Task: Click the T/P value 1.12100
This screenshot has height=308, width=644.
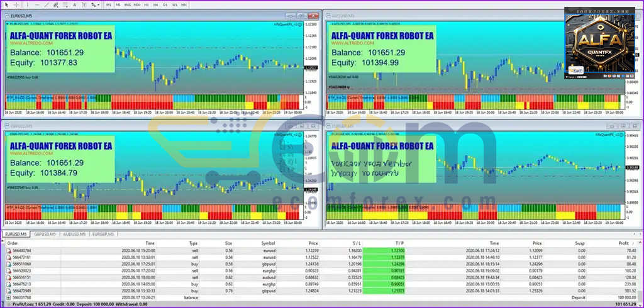Action: click(x=397, y=251)
